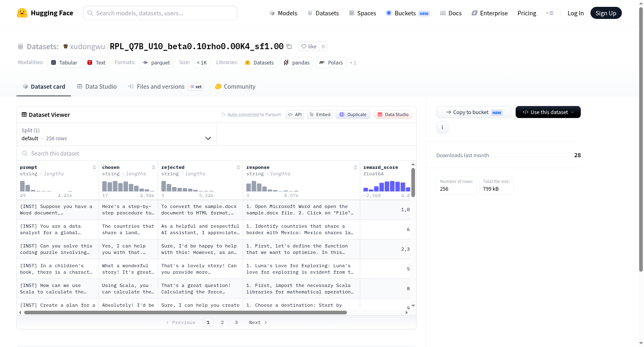This screenshot has height=347, width=644.
Task: Expand the Use this dataset dropdown
Action: 548,112
